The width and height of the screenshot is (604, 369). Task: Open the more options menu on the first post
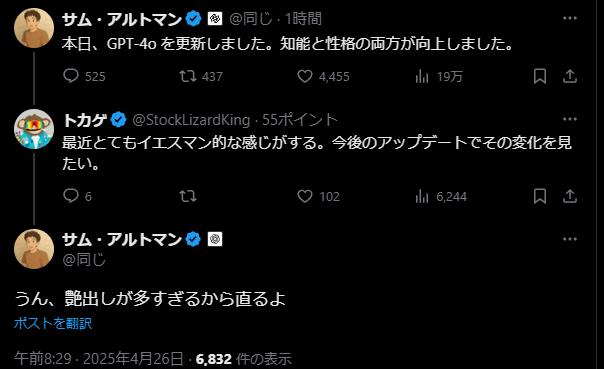570,18
